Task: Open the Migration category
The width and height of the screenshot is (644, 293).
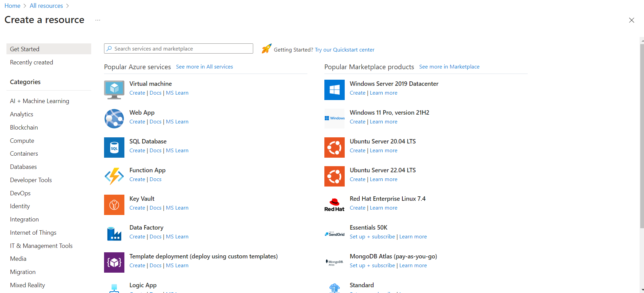Action: click(x=23, y=272)
